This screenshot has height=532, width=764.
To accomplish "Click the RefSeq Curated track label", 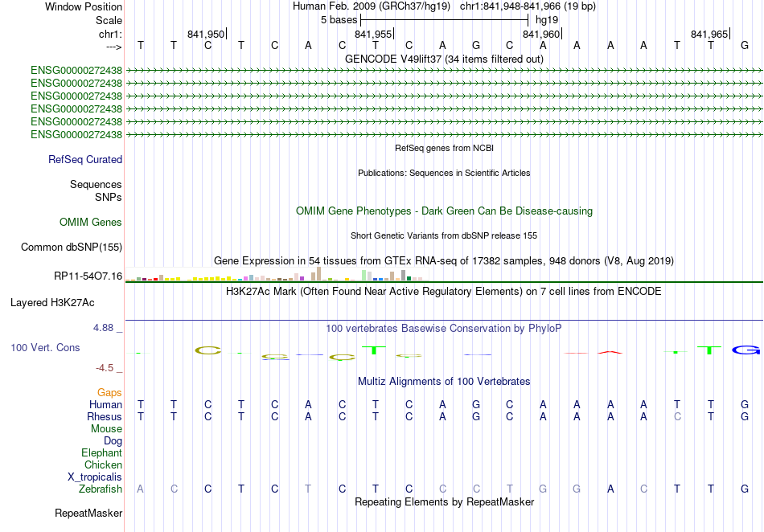I will coord(85,160).
